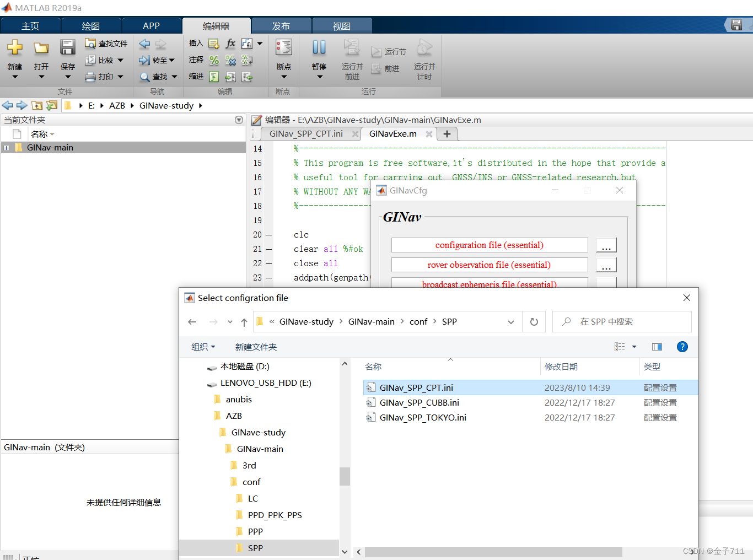Insert function with the fx icon

click(x=230, y=44)
